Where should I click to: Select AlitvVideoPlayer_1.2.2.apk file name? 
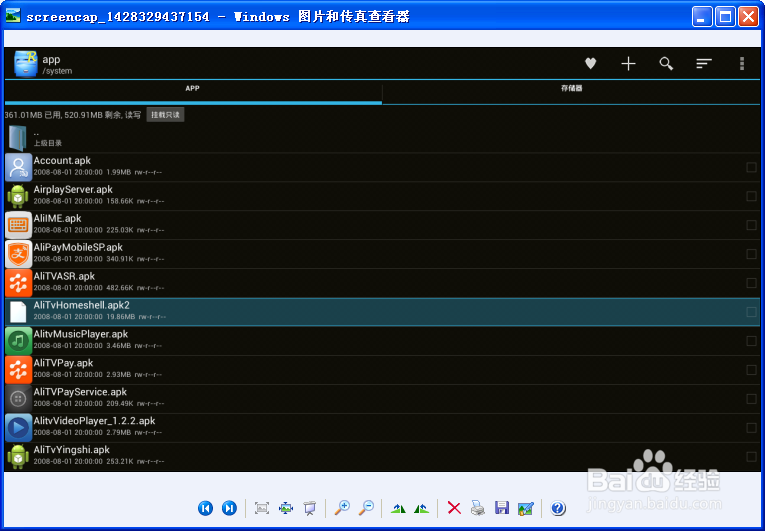click(94, 421)
